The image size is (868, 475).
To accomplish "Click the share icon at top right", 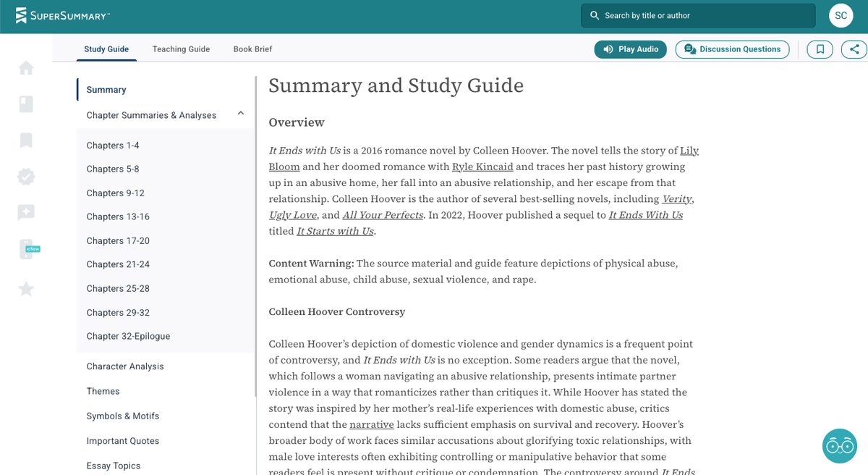I will [854, 49].
